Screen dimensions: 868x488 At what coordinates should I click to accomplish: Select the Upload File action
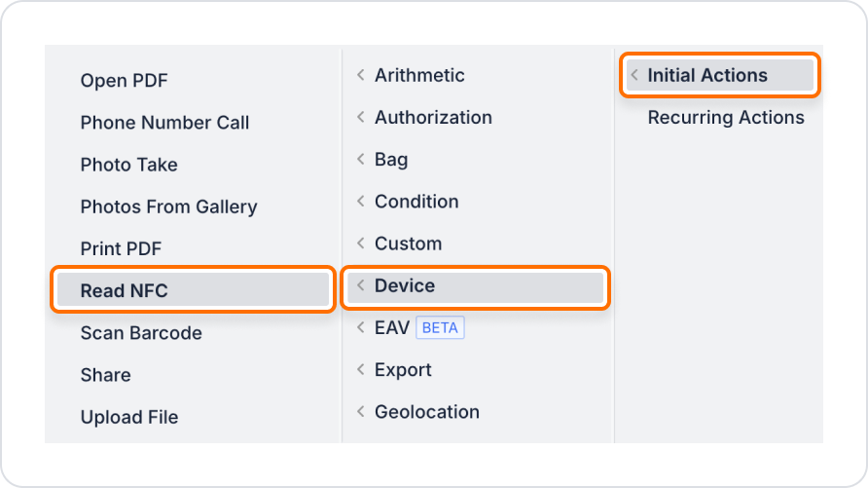tap(129, 417)
